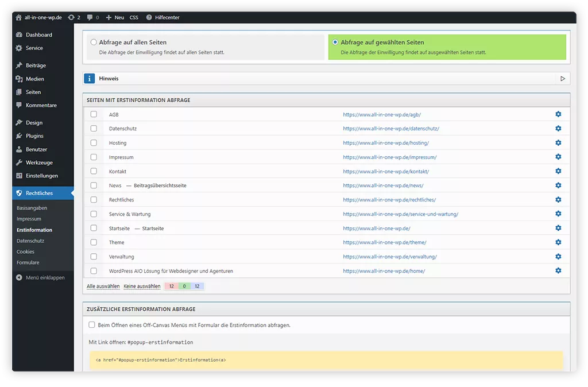Click gear icon in the Startseite row

tap(558, 228)
